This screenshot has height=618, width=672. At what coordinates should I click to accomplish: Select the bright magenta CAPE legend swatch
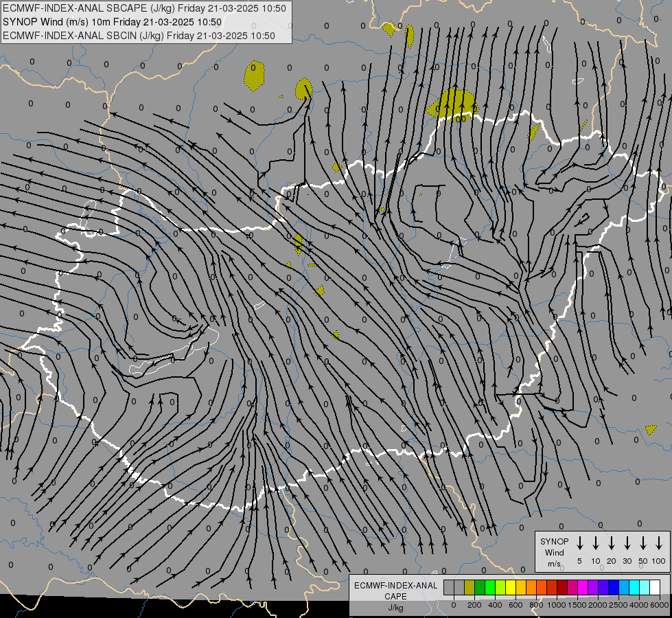click(583, 587)
